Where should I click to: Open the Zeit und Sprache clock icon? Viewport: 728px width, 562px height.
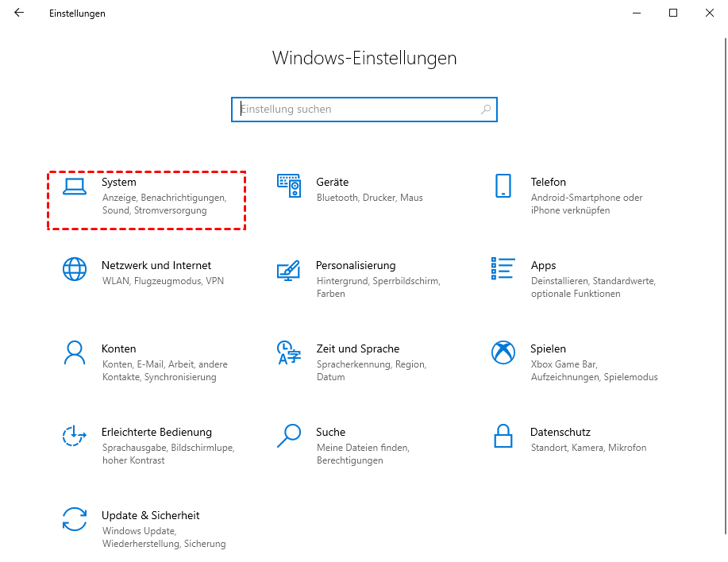click(289, 352)
